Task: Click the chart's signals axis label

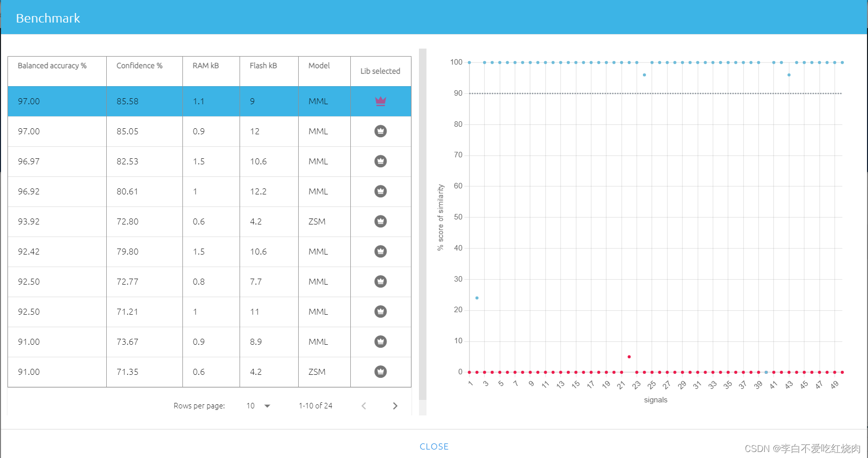Action: click(x=656, y=400)
